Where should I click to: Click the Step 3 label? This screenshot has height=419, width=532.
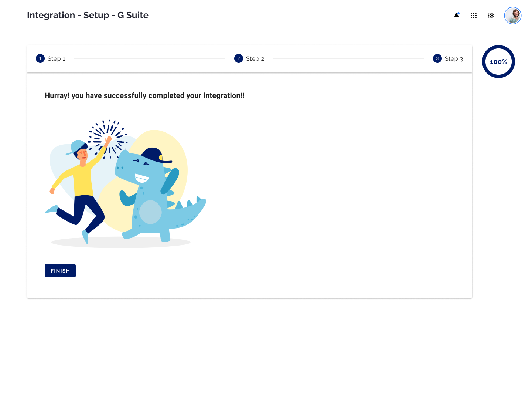click(x=454, y=59)
